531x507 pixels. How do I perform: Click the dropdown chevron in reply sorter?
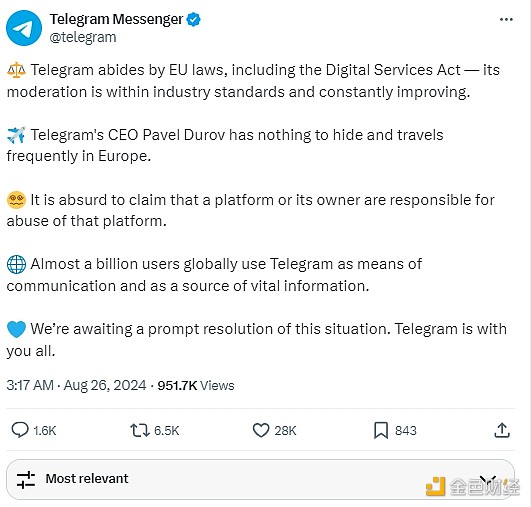point(488,480)
